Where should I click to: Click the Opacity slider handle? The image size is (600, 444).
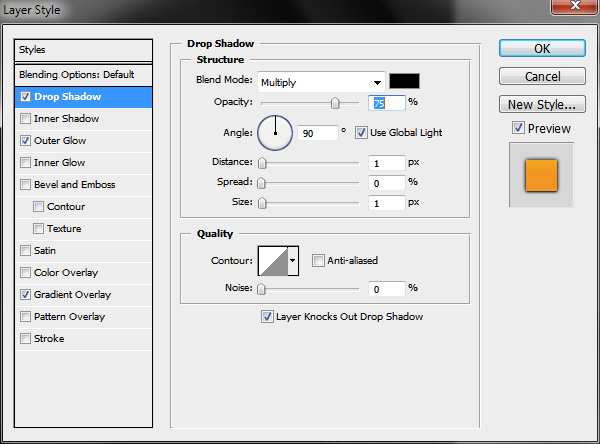click(x=335, y=103)
